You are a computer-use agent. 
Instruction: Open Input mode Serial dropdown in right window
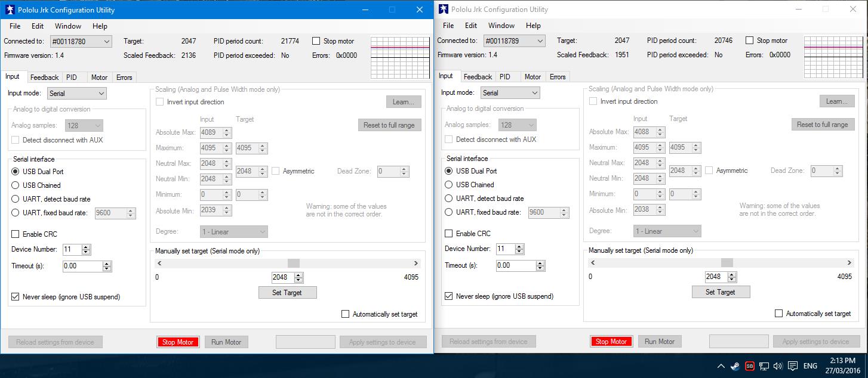[510, 93]
